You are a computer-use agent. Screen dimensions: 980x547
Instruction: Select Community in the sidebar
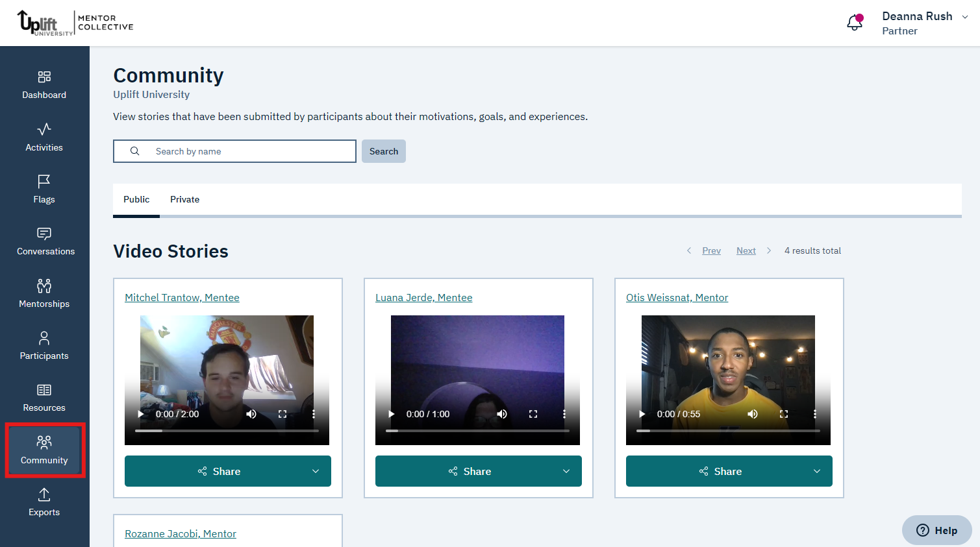tap(44, 450)
